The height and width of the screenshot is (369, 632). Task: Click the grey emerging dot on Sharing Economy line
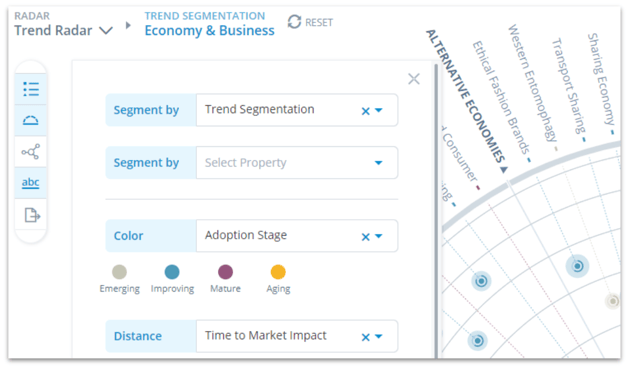[613, 301]
